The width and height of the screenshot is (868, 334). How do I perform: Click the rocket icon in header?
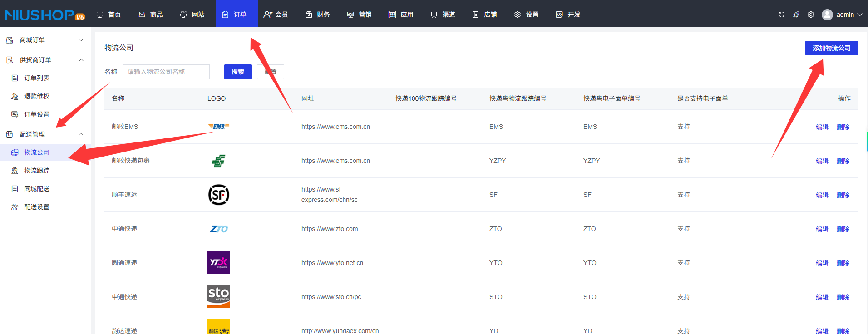(x=796, y=15)
